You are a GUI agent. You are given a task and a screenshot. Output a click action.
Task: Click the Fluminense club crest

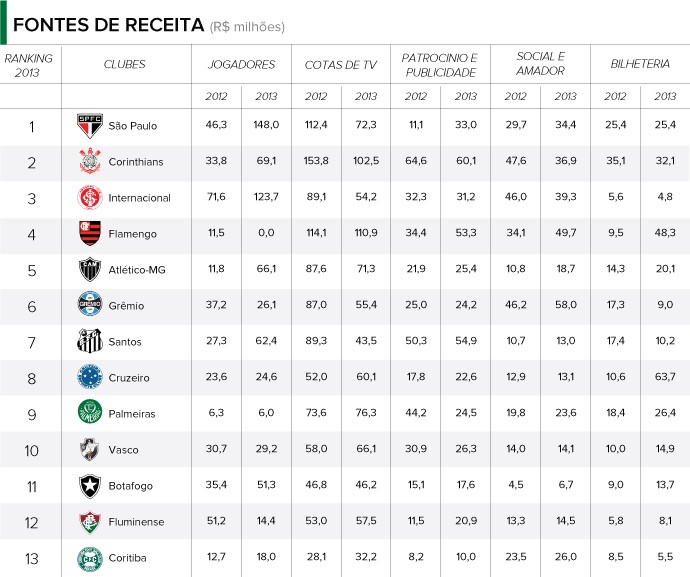tap(90, 522)
